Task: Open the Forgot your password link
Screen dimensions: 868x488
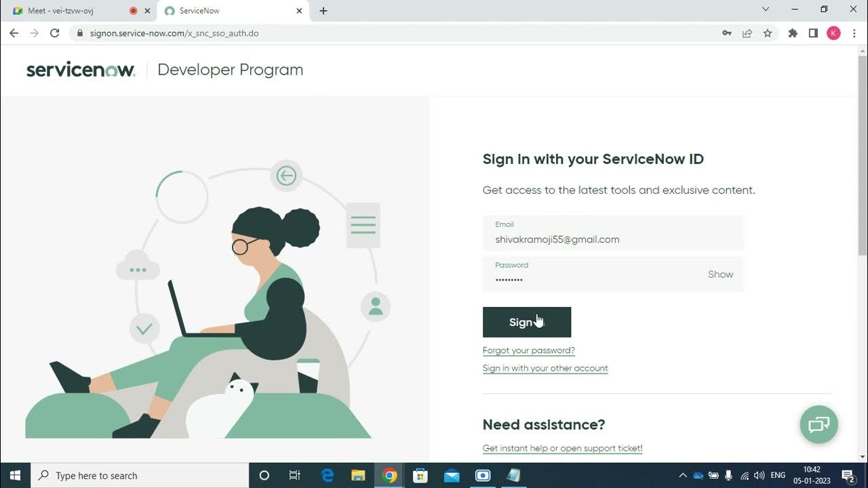Action: (x=529, y=350)
